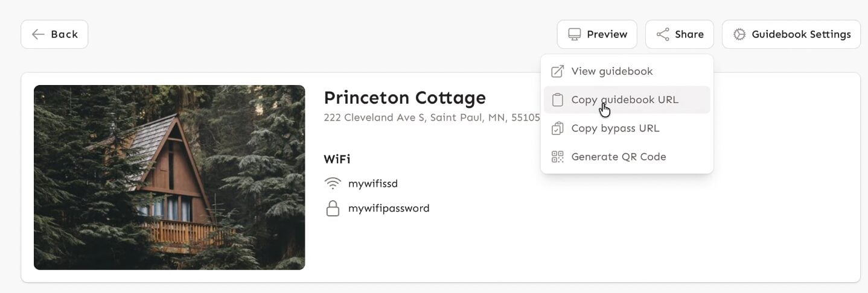The image size is (868, 293).
Task: Select View guidebook from the menu
Action: 612,71
